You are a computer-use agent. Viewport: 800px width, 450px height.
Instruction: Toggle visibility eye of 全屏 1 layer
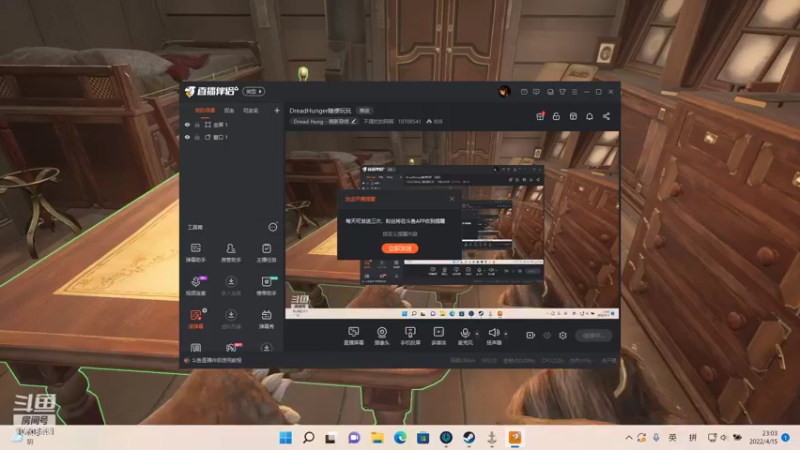click(x=187, y=124)
